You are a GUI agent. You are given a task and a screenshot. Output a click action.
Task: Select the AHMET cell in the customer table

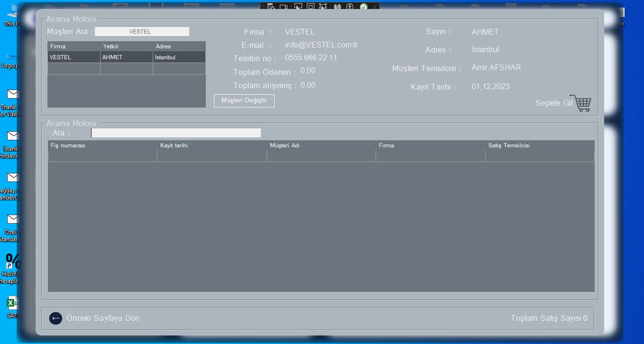click(127, 57)
